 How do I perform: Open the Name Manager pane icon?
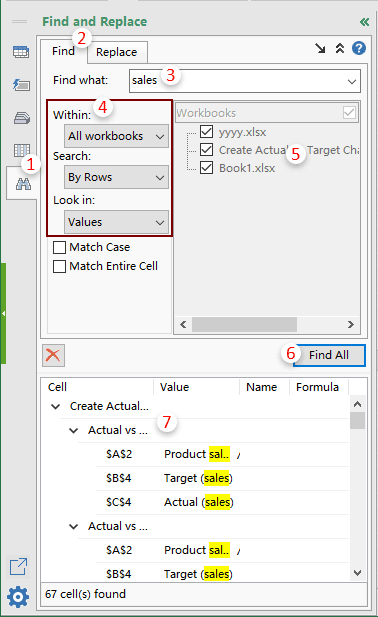pyautogui.click(x=22, y=118)
